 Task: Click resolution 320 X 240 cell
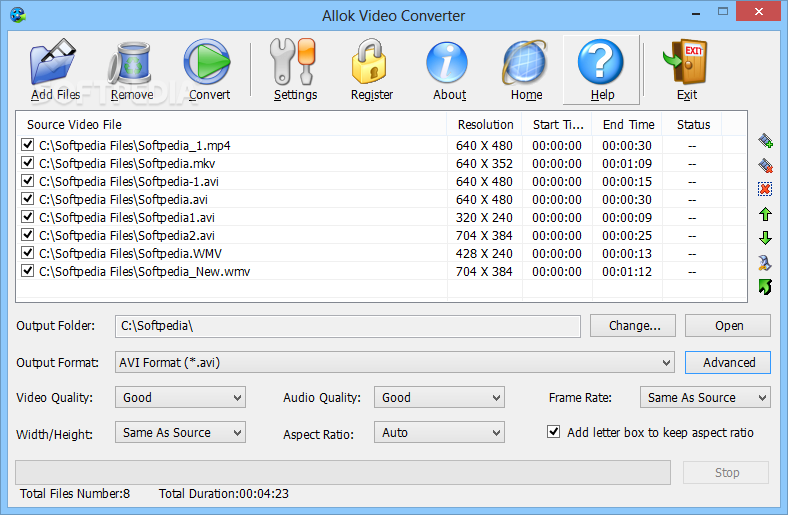click(x=484, y=217)
